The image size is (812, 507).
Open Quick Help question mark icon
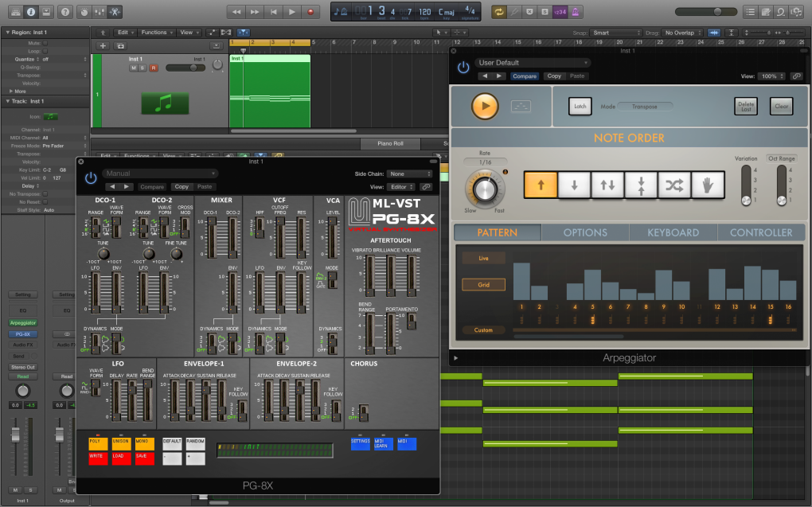[65, 11]
